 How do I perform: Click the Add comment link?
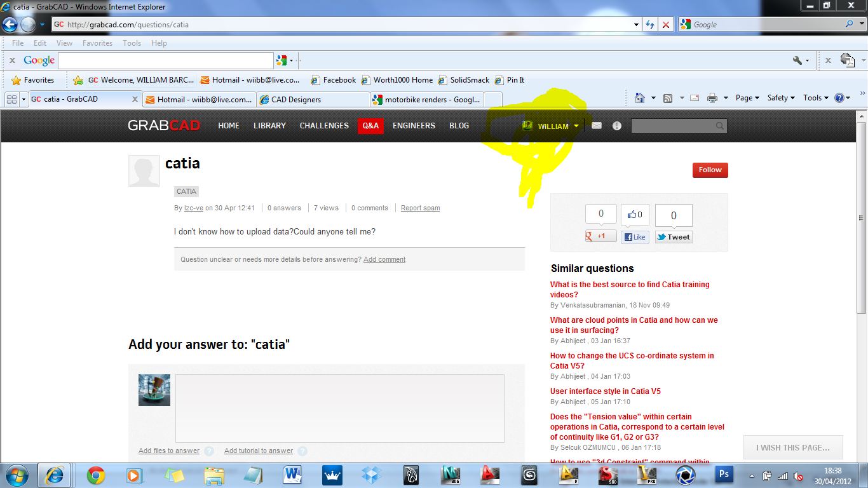tap(384, 259)
